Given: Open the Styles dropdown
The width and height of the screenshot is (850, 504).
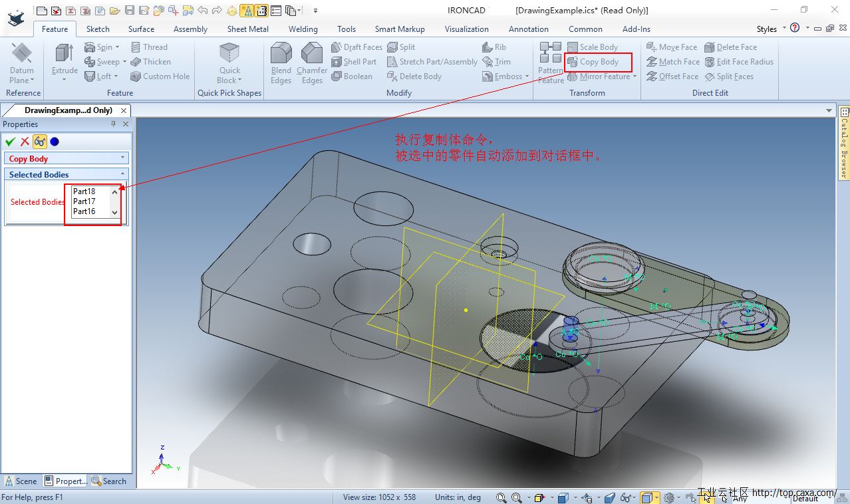Looking at the screenshot, I should click(x=771, y=29).
